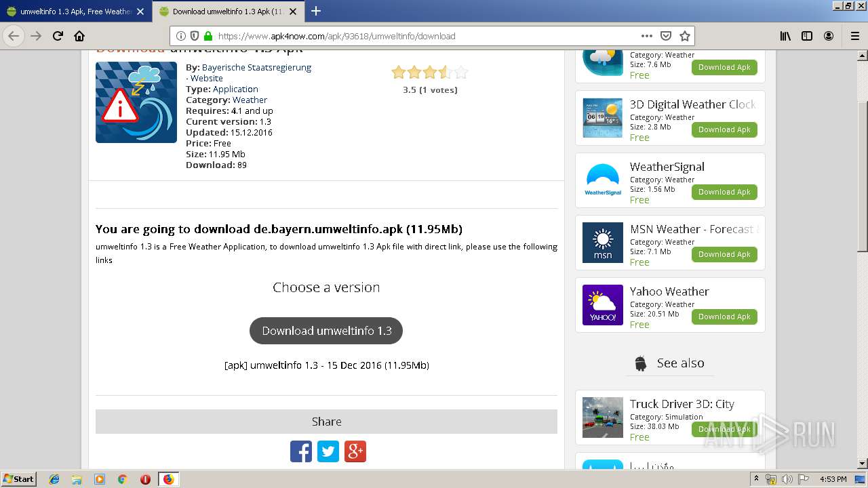Switch to the first umweltinfo 1.3 Apk tab
Viewport: 868px width, 488px height.
[76, 12]
